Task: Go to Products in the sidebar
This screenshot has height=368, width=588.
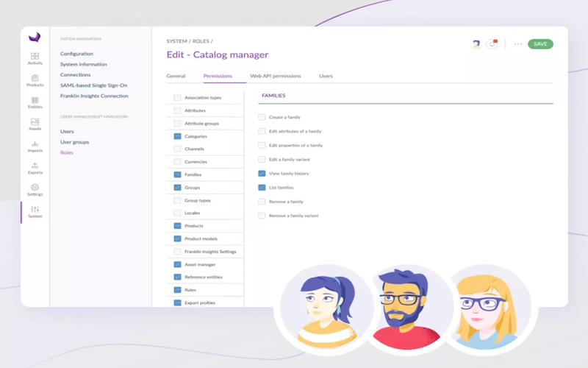Action: click(35, 81)
